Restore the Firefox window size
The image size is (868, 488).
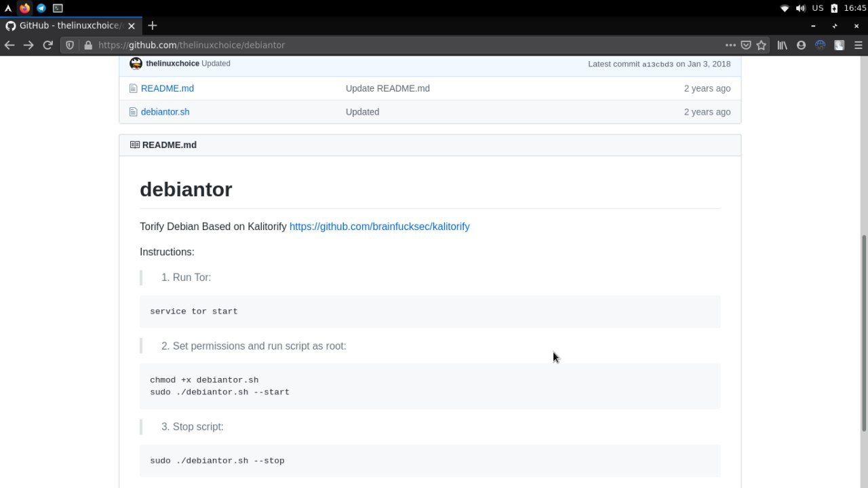point(835,26)
